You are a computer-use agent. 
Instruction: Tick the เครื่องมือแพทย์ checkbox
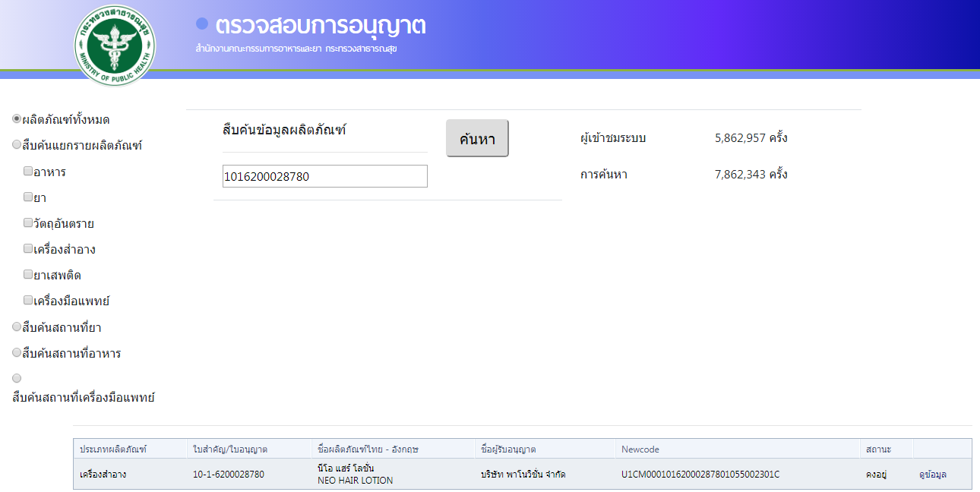point(28,301)
